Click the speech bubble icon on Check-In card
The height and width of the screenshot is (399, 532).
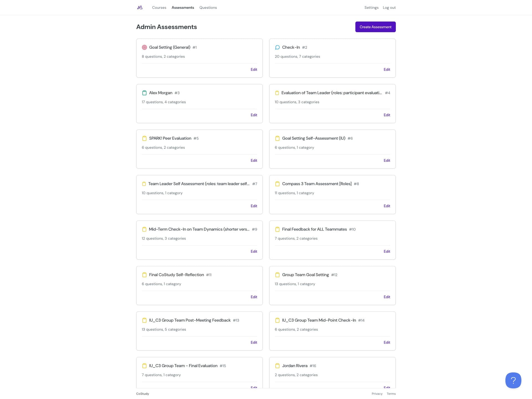[x=277, y=47]
